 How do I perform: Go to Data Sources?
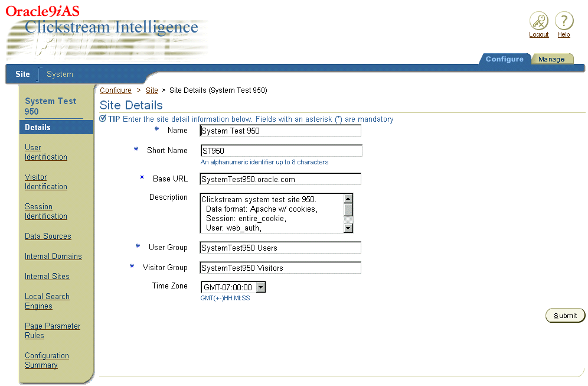click(x=48, y=236)
